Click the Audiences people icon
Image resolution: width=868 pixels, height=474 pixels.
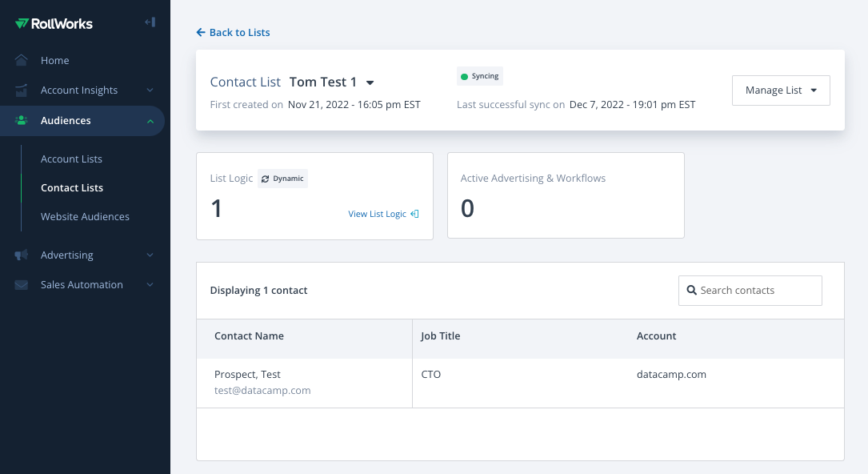tap(21, 120)
